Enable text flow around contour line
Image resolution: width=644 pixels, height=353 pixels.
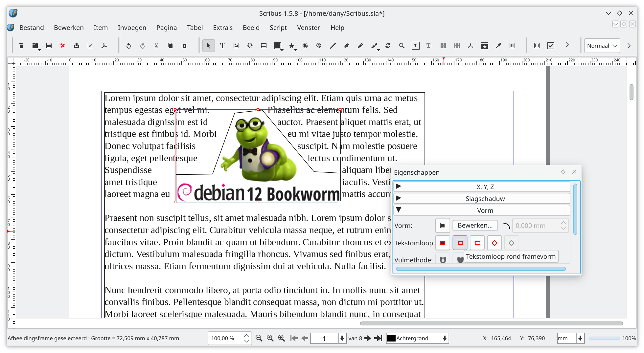click(x=494, y=243)
